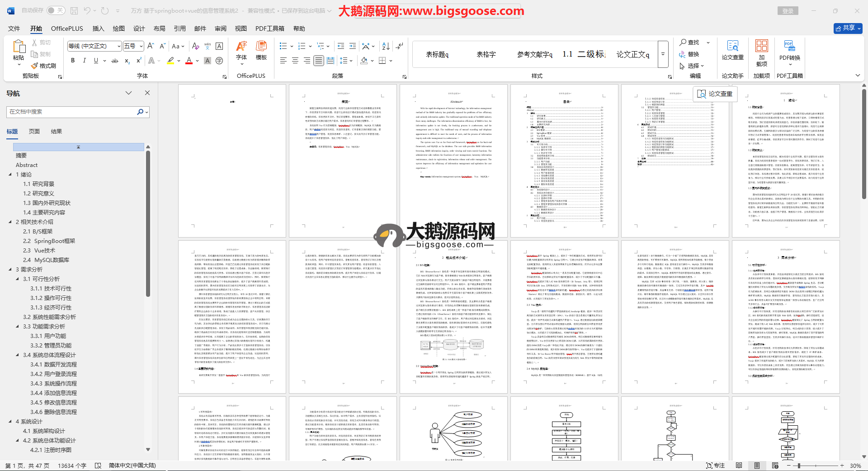Image resolution: width=868 pixels, height=471 pixels.
Task: Sort the selected text alphabetically
Action: coord(386,46)
